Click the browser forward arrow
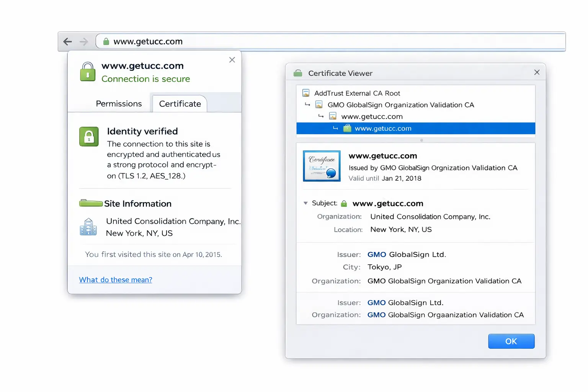Viewport: 588px width, 392px height. 84,42
